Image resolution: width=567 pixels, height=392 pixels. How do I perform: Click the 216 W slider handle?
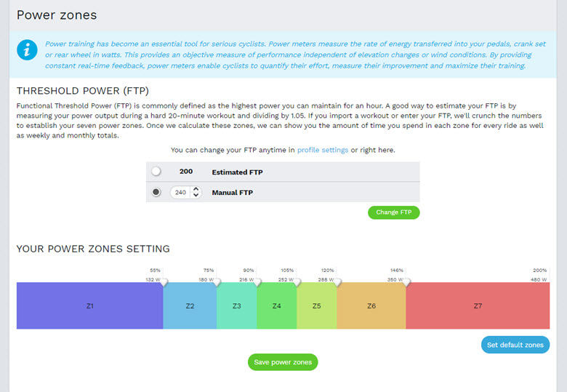[257, 282]
